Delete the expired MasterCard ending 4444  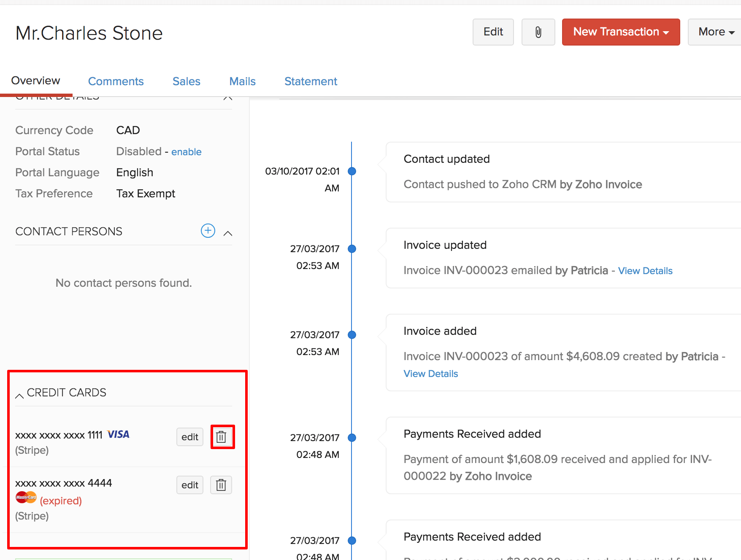click(x=221, y=485)
